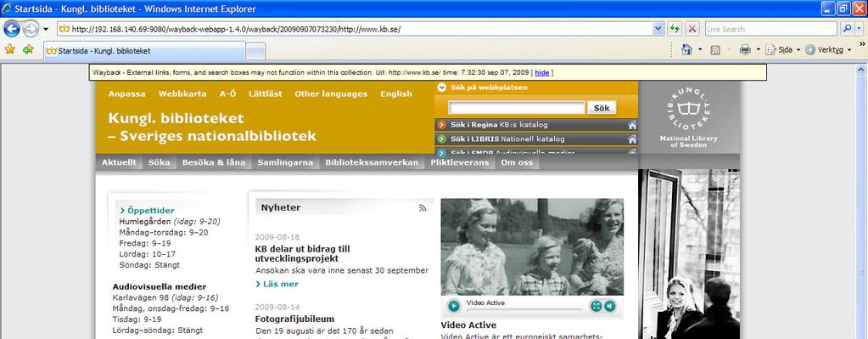868x339 pixels.
Task: Open the Anpassa link
Action: pyautogui.click(x=126, y=93)
